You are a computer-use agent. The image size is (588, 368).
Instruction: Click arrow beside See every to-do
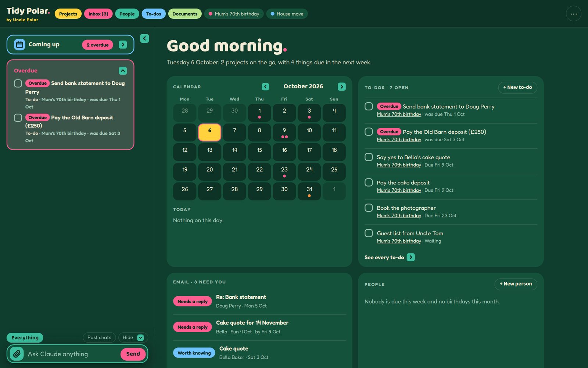[x=411, y=257]
